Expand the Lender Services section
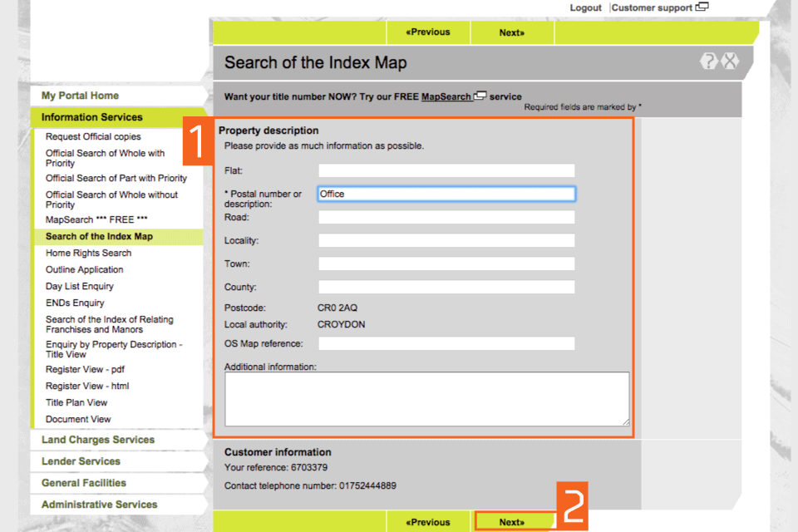 click(81, 461)
